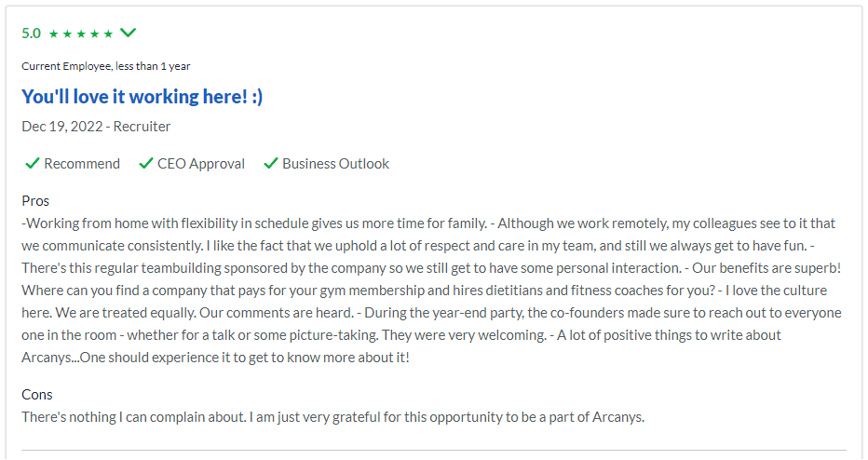Click the Pros heading

(x=35, y=201)
